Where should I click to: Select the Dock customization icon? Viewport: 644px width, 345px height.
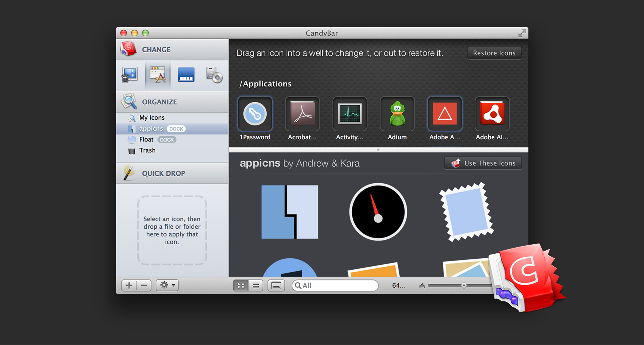186,75
